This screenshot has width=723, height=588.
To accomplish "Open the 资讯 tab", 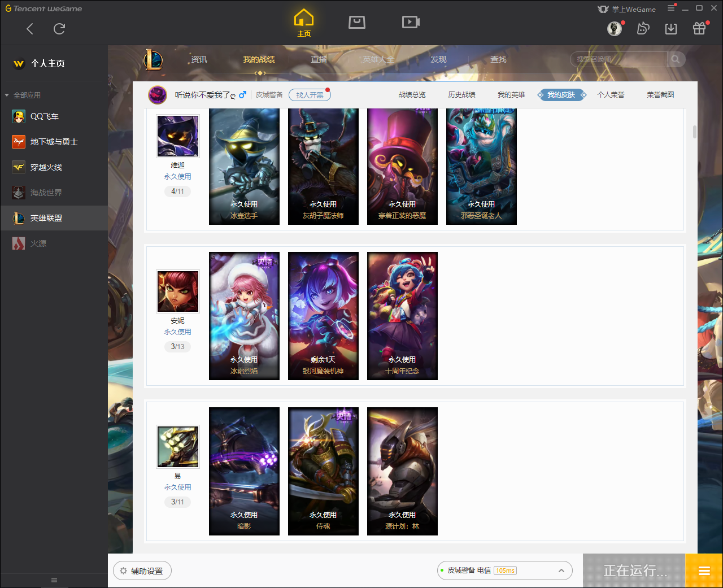I will [x=199, y=59].
